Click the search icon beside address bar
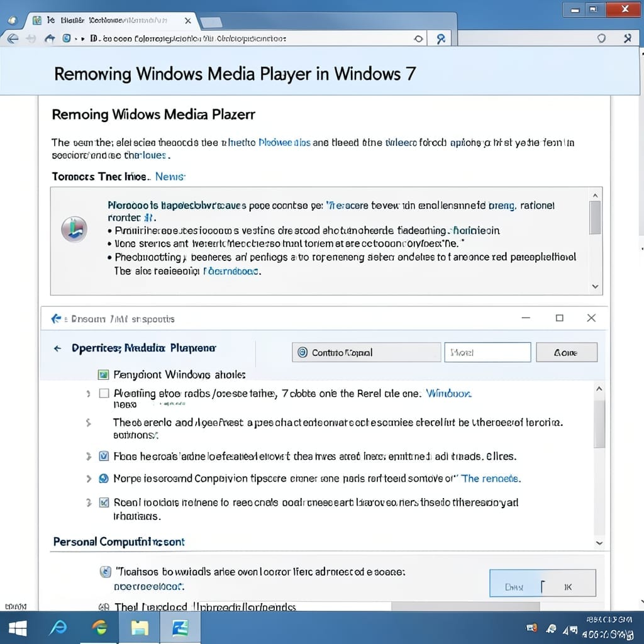The image size is (644, 644). click(440, 39)
